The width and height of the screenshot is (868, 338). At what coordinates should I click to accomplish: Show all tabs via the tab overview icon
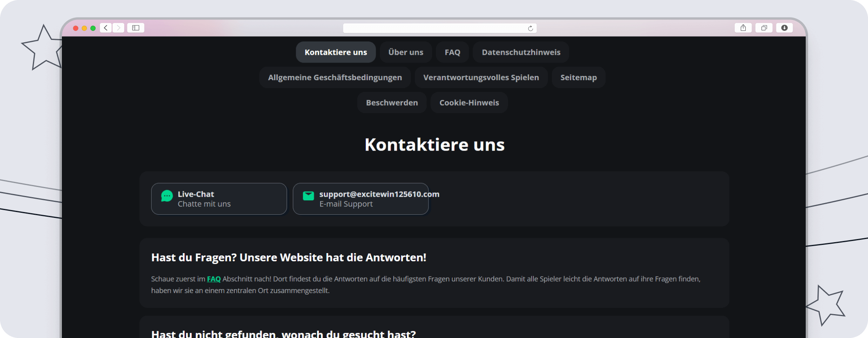tap(764, 28)
